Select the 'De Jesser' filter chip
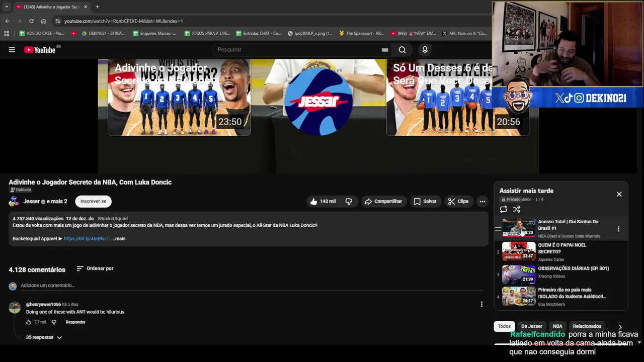Image resolution: width=644 pixels, height=362 pixels. pyautogui.click(x=532, y=326)
